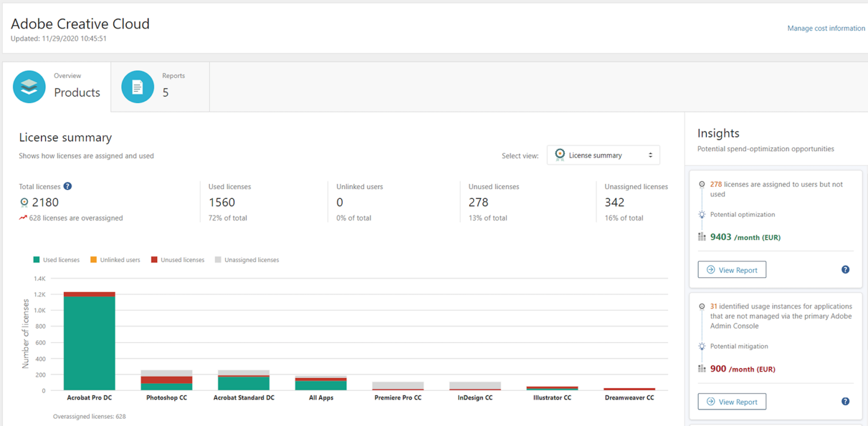868x426 pixels.
Task: Click the "Updated: 11/29/2020 10:45:51" timestamp
Action: [x=59, y=39]
